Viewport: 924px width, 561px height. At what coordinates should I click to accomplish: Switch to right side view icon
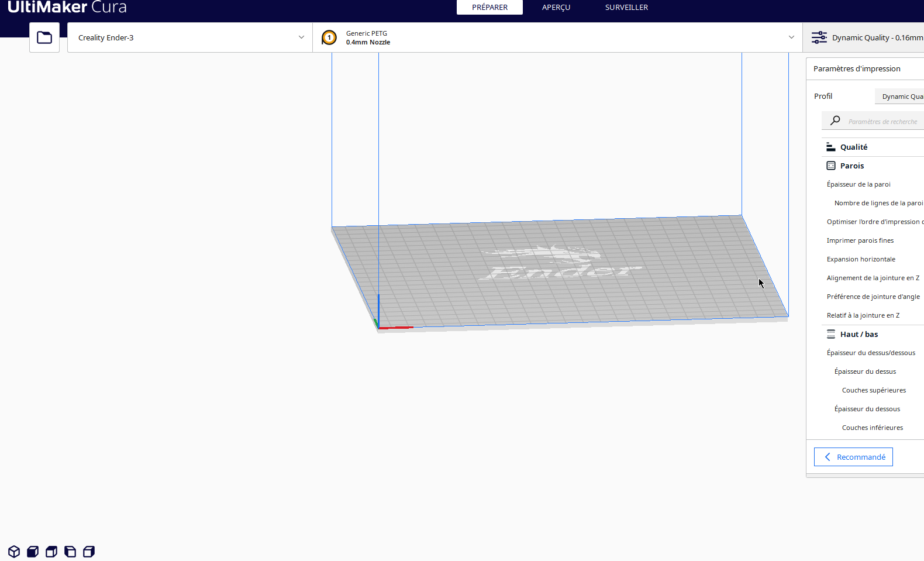pyautogui.click(x=89, y=552)
